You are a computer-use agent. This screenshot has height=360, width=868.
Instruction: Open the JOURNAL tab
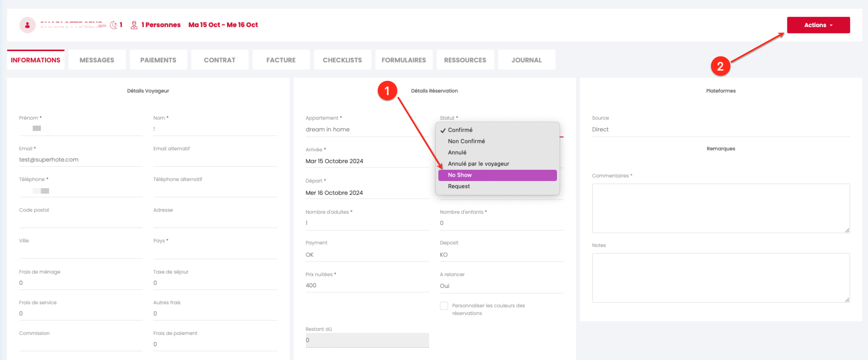coord(526,60)
